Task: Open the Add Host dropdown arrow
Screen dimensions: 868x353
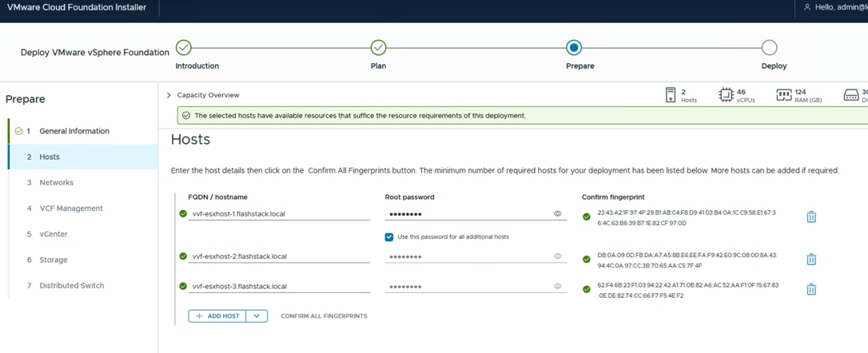Action: (x=257, y=316)
